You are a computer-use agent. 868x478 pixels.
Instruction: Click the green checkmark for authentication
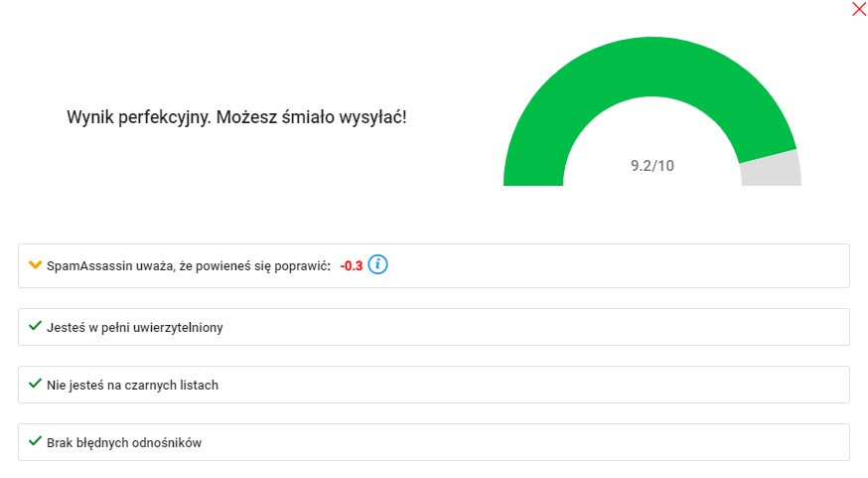click(x=35, y=326)
